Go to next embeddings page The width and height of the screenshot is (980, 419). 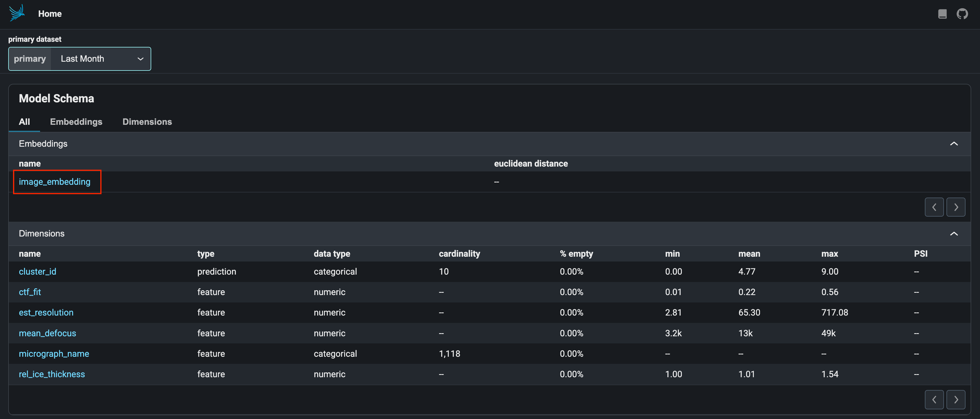pos(956,207)
